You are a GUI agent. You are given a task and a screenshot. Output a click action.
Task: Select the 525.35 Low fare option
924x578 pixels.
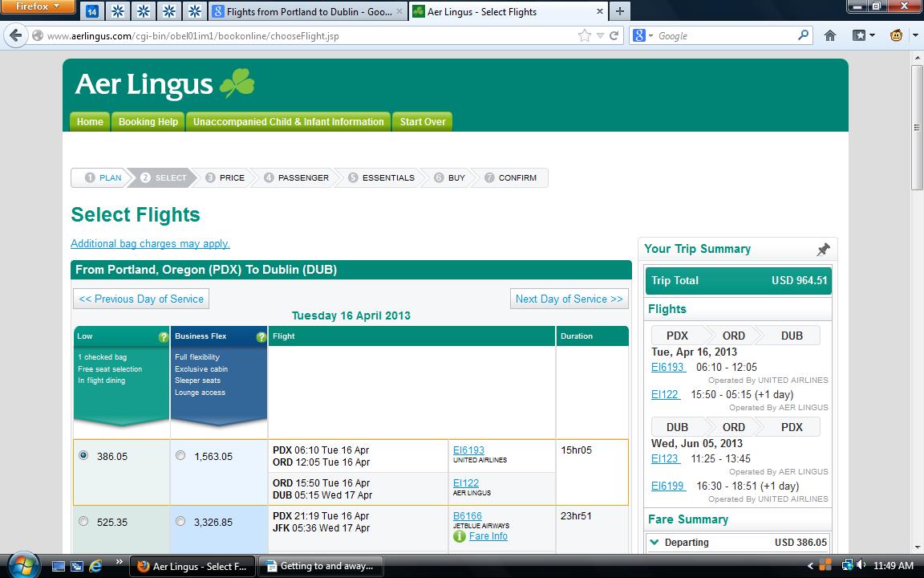pos(83,522)
